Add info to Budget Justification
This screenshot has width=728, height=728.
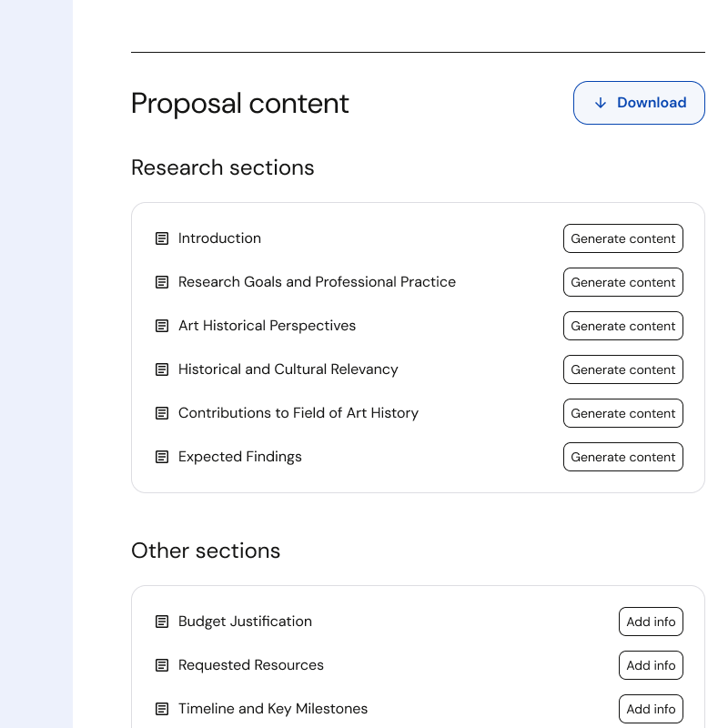click(651, 622)
